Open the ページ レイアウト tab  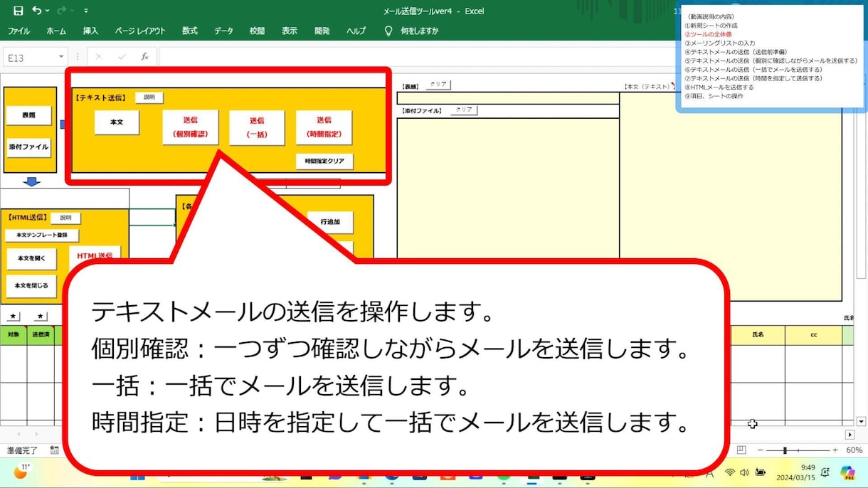tap(140, 31)
